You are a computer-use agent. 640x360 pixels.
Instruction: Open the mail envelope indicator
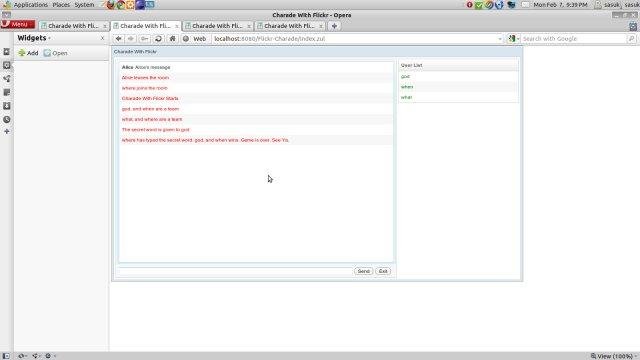click(525, 5)
